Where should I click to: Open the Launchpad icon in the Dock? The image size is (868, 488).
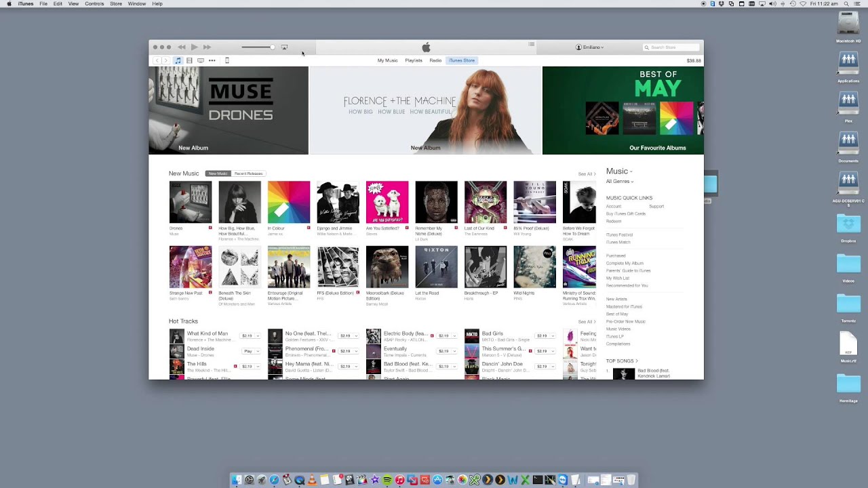262,480
